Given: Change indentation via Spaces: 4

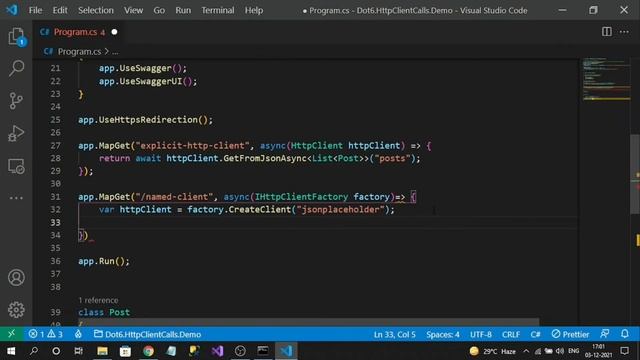Looking at the screenshot, I should click(x=443, y=334).
